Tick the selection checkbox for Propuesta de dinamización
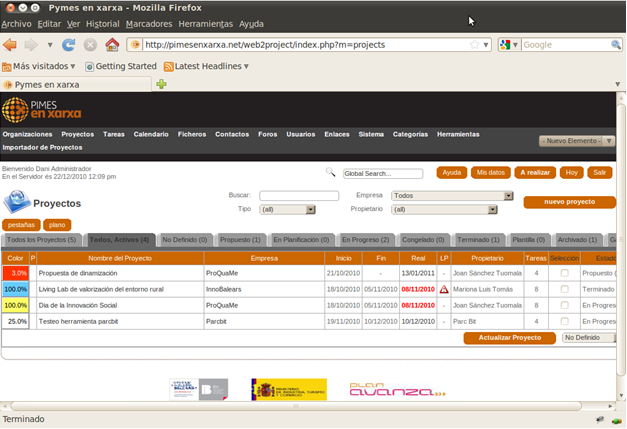The image size is (627, 429). point(565,273)
